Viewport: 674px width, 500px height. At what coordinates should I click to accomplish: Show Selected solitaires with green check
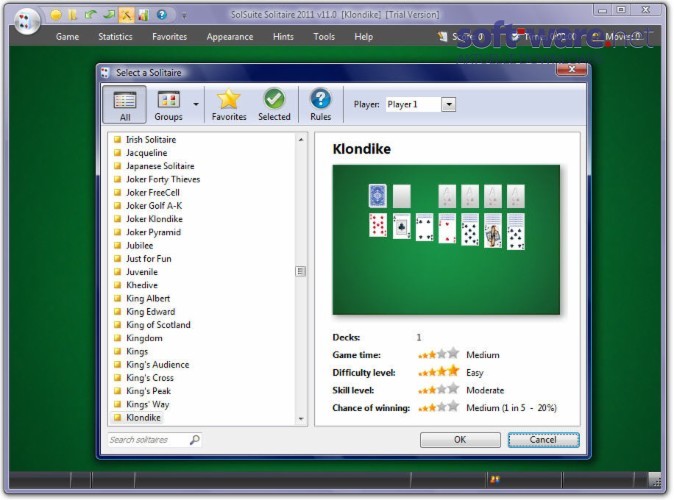[x=274, y=105]
